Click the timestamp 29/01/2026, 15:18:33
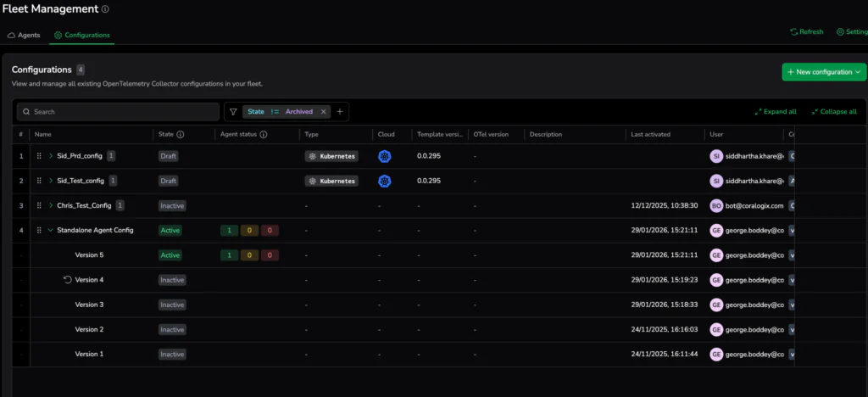Screen dimensions: 868x397 pyautogui.click(x=665, y=305)
